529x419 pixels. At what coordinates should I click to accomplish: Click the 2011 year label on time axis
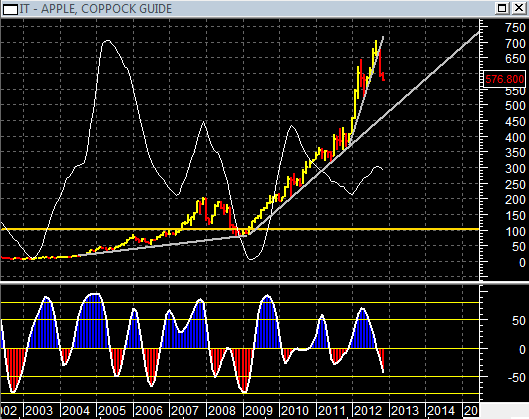tap(332, 411)
